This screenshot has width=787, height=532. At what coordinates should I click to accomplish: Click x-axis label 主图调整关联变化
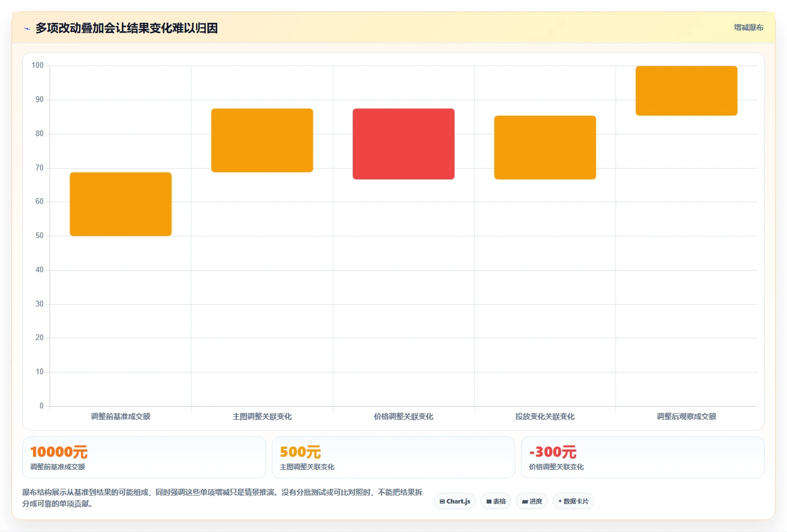(262, 416)
